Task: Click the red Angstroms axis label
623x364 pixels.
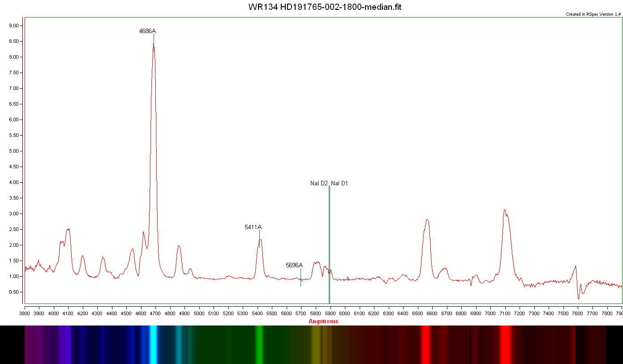Action: (x=323, y=321)
